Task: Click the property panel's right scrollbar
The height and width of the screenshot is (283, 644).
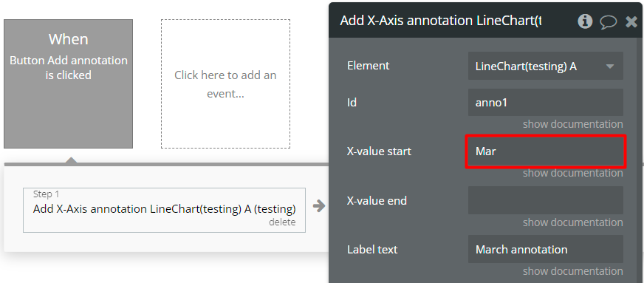Action: pos(640,160)
